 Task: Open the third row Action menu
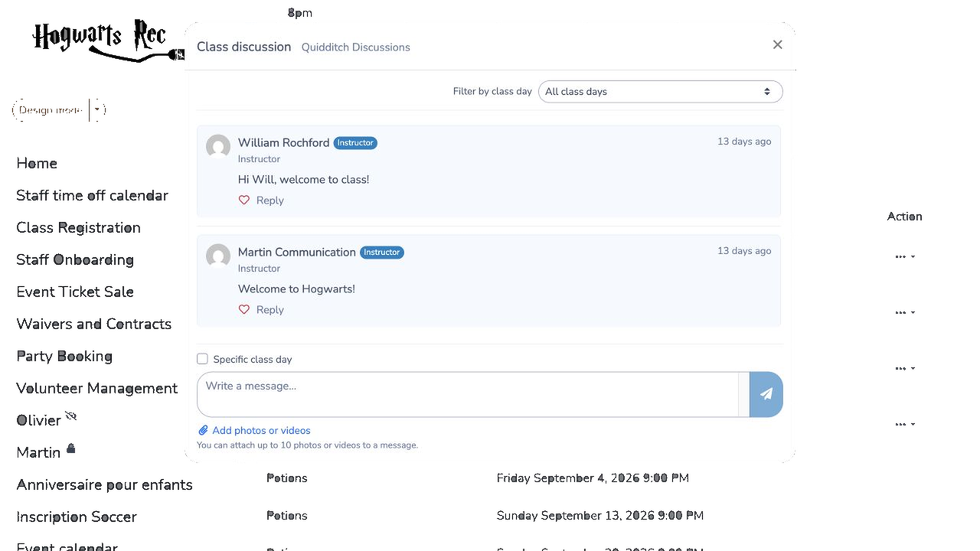[x=905, y=369]
